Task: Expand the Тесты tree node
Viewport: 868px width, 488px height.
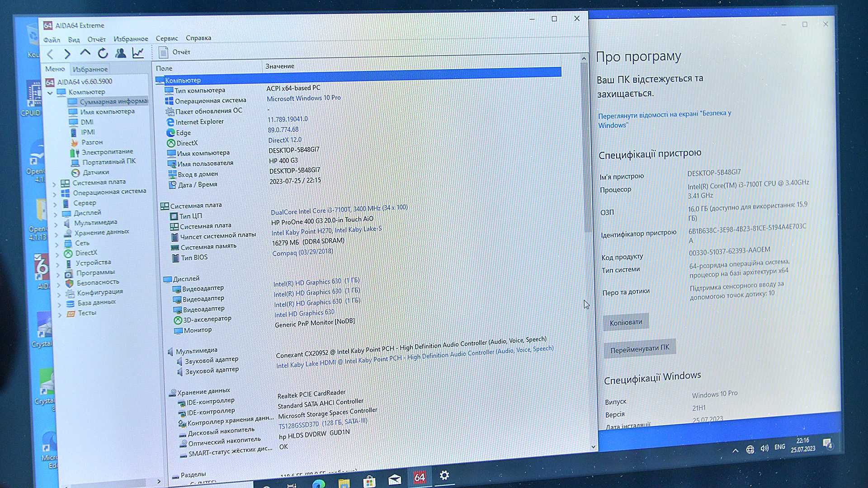Action: click(60, 315)
